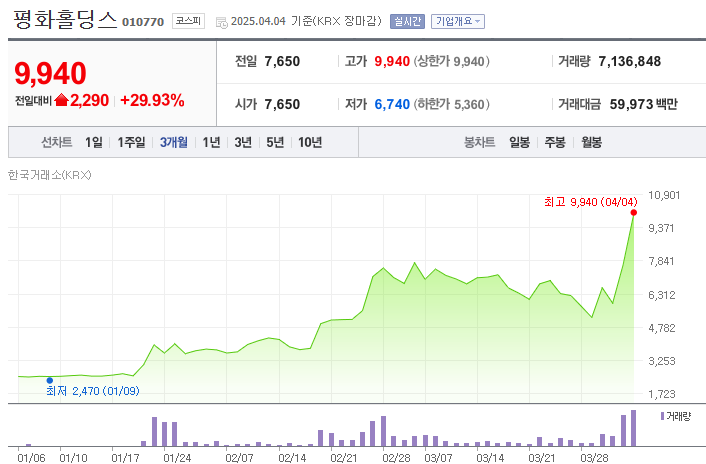Viewport: 706px width, 464px height.
Task: Click the tallest volume bar at chart end
Action: tap(634, 428)
